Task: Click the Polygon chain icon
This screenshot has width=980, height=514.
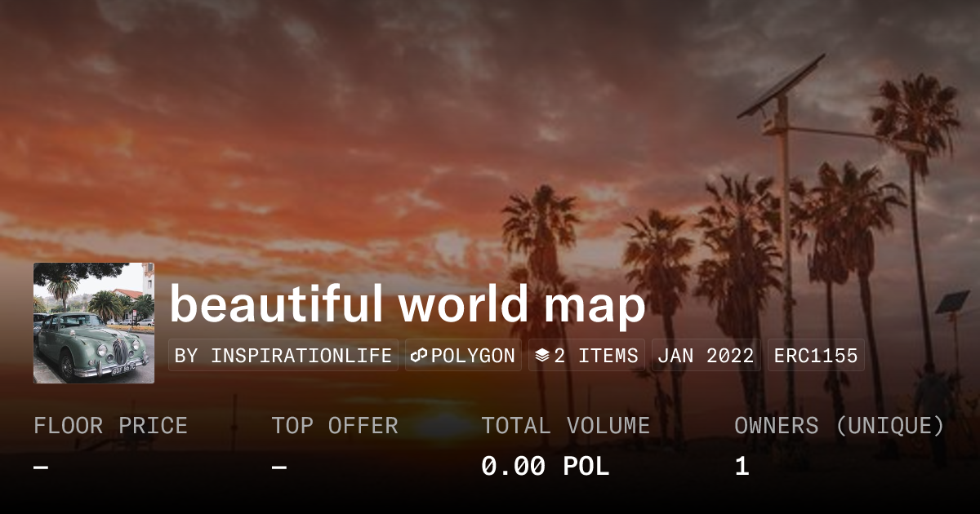Action: click(x=419, y=355)
